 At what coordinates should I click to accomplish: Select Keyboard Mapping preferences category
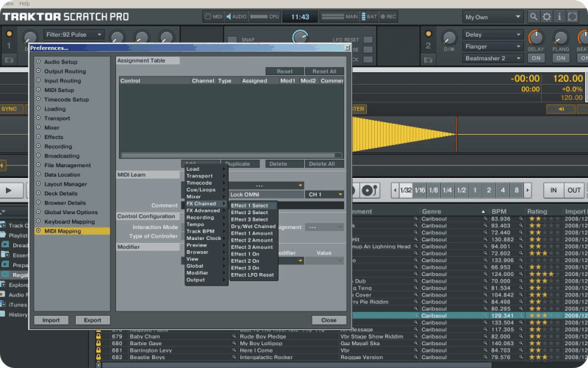tap(69, 222)
